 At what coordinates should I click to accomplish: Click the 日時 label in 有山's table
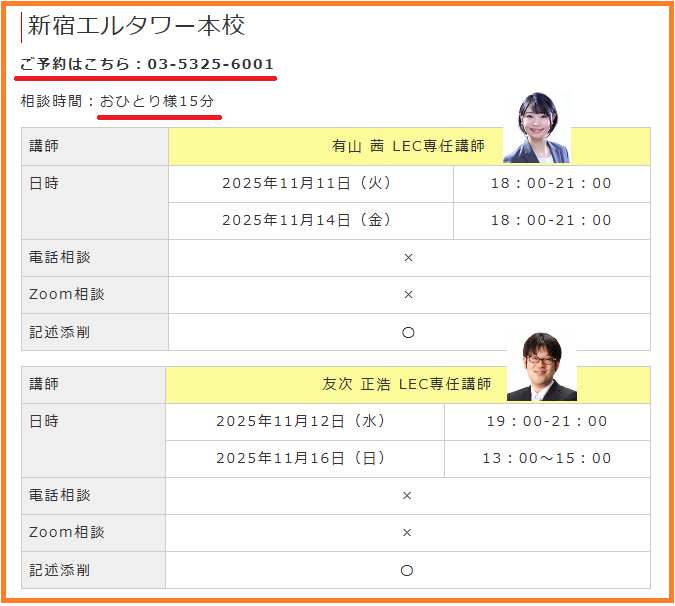tap(43, 183)
